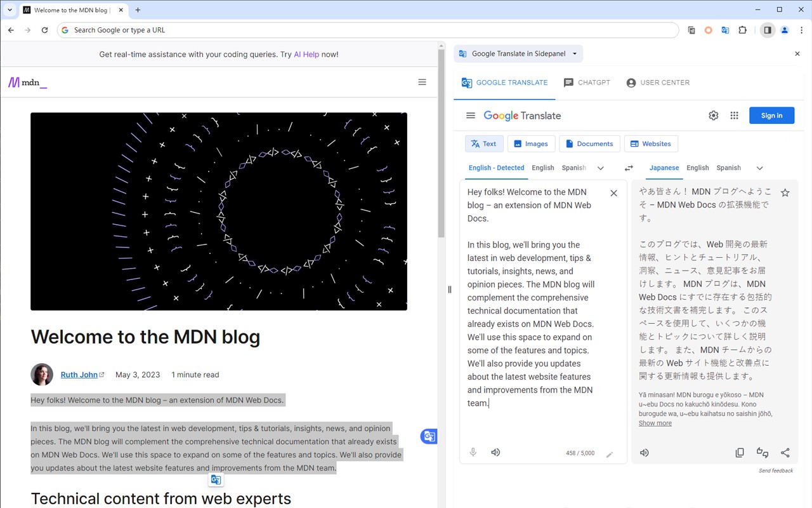Click the floating translate icon below selection
Screen dimensions: 812x508
point(216,479)
